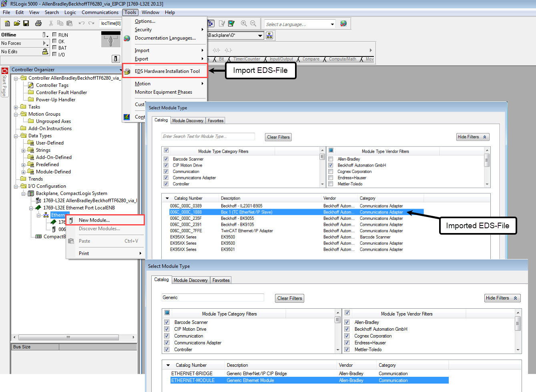
Task: Click the controller key switch graphic
Action: click(111, 40)
